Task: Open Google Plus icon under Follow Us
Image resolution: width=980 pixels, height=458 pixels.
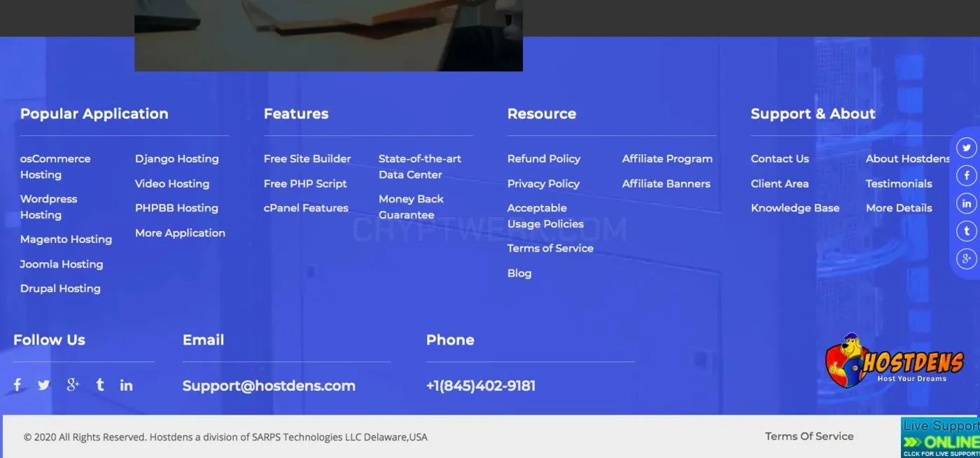Action: pos(73,384)
